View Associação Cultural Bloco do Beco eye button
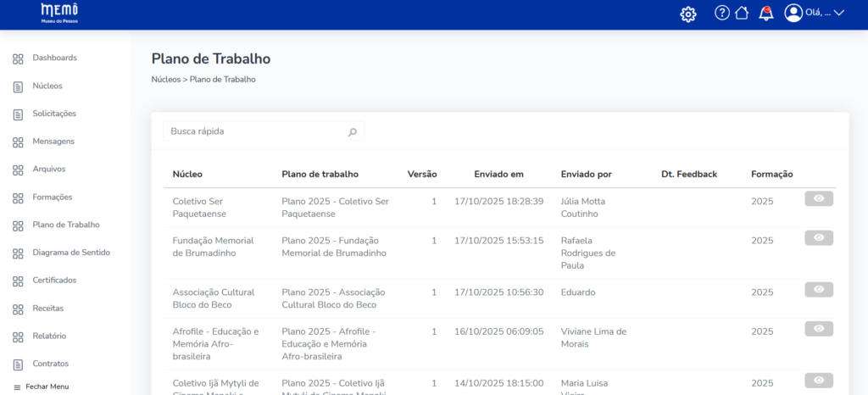The image size is (868, 395). click(819, 290)
